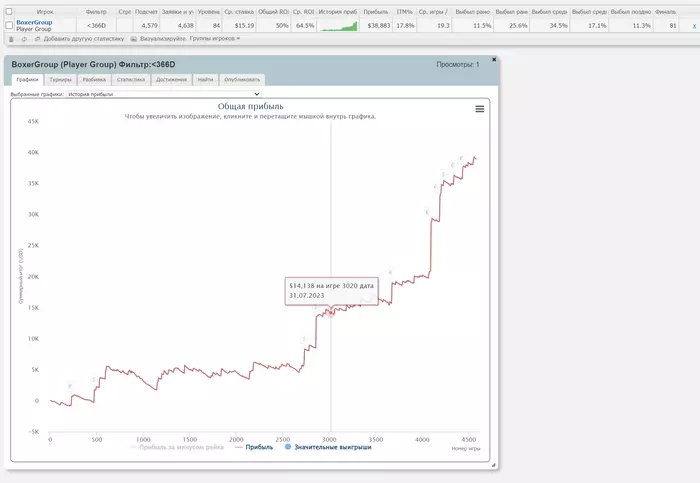Select the Опубликовать tab
The height and width of the screenshot is (483, 700).
click(242, 79)
